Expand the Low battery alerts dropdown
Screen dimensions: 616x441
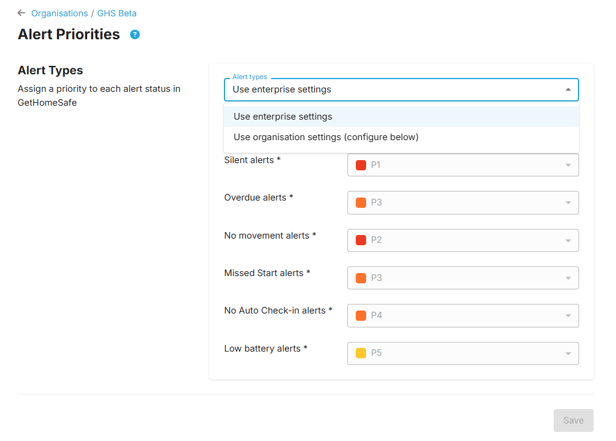pos(463,353)
